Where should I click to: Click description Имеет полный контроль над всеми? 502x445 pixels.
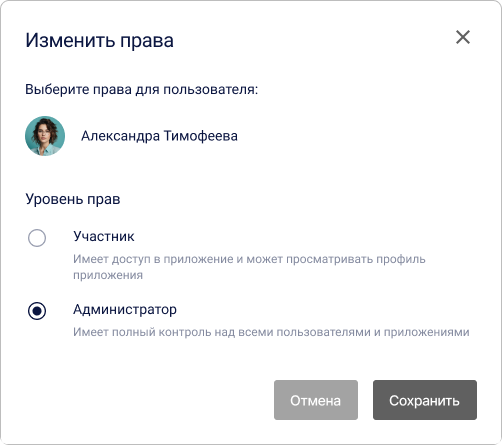(271, 332)
